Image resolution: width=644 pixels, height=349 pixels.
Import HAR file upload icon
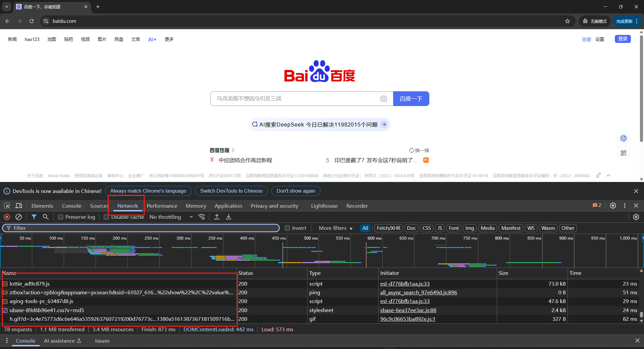(217, 217)
